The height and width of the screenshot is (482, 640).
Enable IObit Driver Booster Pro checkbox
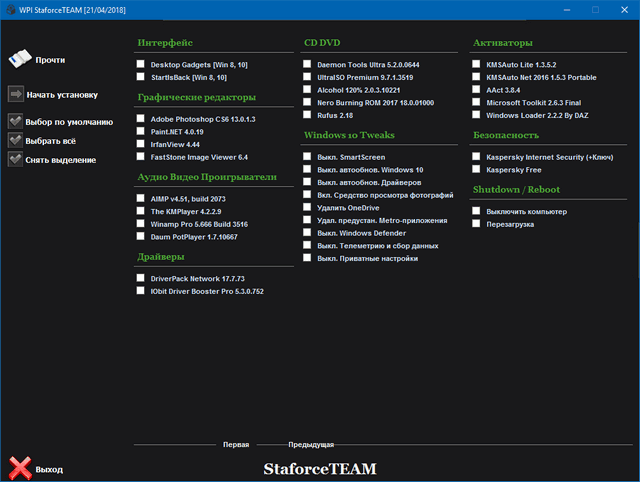coord(140,291)
